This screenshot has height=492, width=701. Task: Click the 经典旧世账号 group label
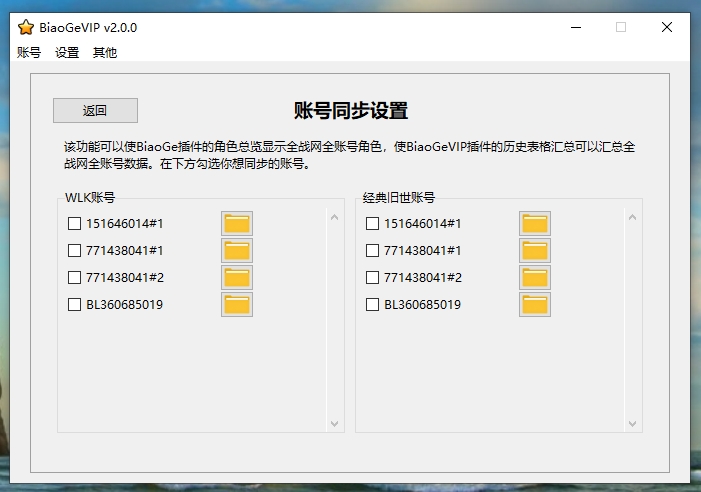399,198
